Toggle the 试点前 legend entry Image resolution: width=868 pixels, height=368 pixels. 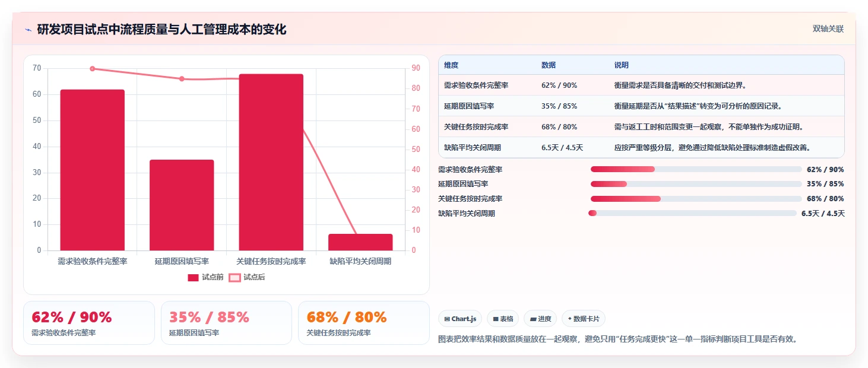pos(205,277)
